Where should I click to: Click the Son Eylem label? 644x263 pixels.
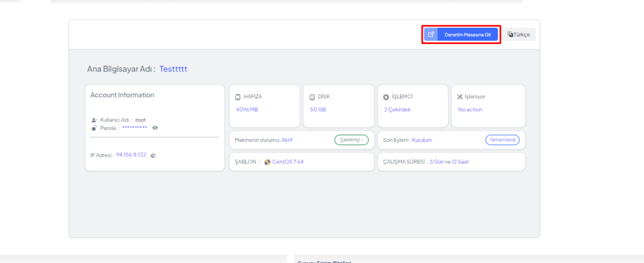click(x=397, y=140)
